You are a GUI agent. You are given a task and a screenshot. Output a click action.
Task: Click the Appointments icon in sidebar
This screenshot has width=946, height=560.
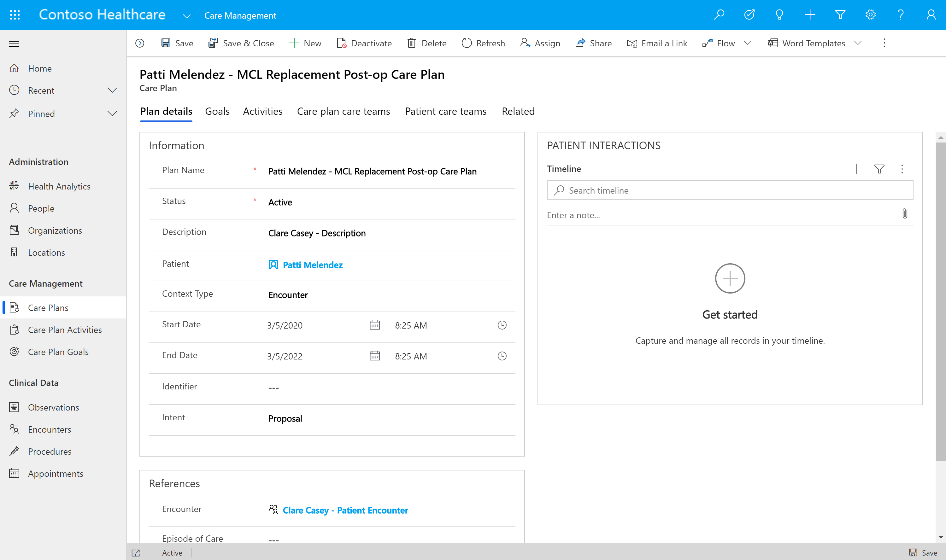14,473
